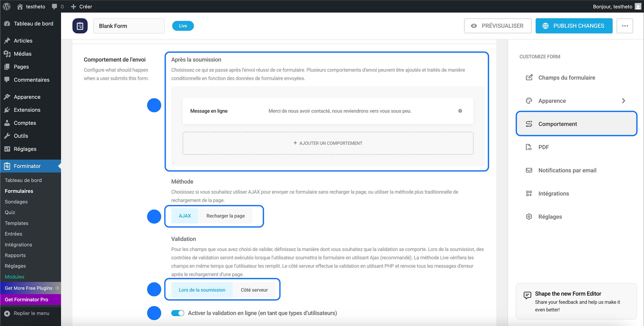Viewport: 644px width, 326px height.
Task: Open the inline message settings gear
Action: [460, 111]
